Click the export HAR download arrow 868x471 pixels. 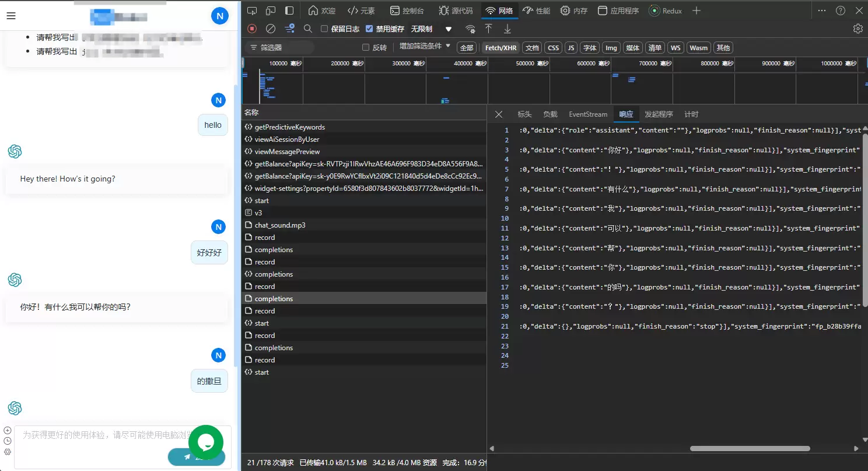(508, 29)
